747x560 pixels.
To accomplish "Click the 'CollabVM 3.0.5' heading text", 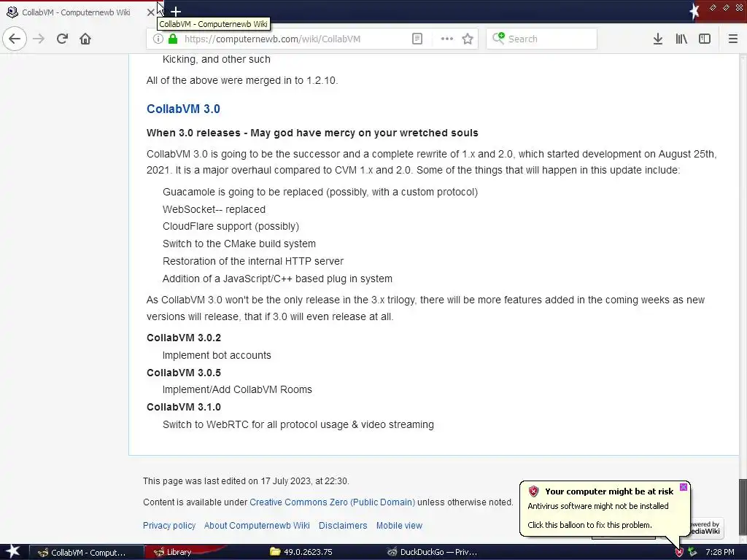I will coord(183,373).
